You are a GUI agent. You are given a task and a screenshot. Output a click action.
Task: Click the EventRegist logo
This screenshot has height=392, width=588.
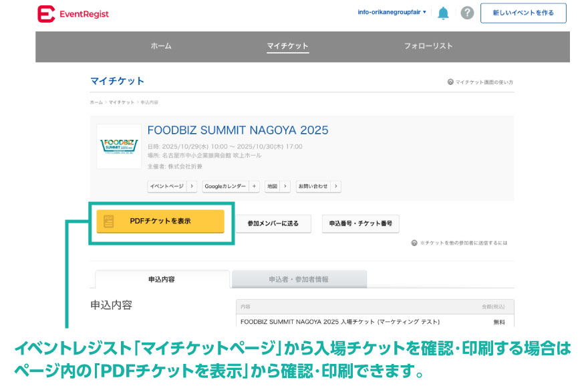tap(73, 14)
